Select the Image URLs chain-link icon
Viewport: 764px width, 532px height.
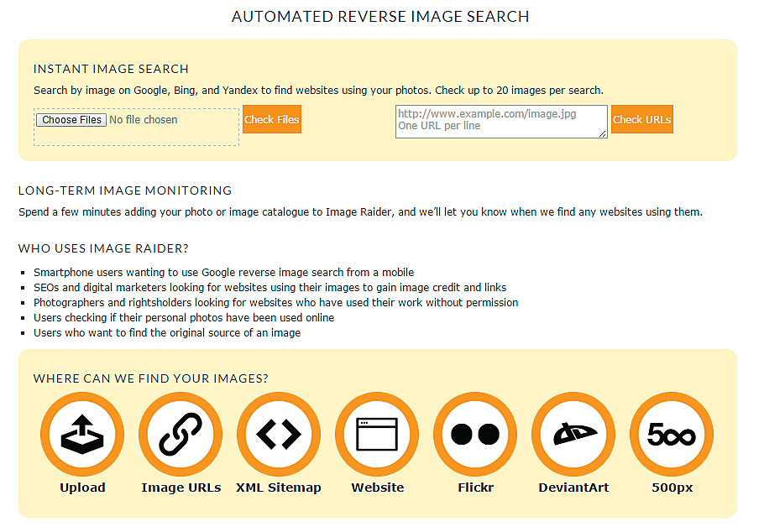(x=181, y=434)
